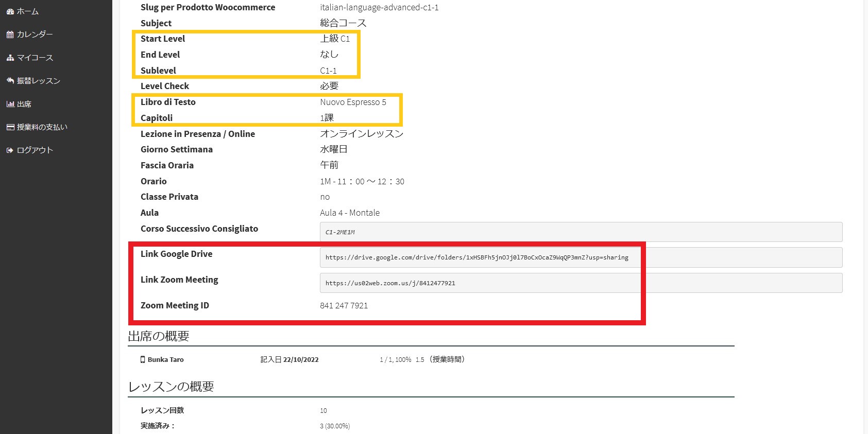Click the tuition payment card icon
The height and width of the screenshot is (434, 868).
[10, 127]
